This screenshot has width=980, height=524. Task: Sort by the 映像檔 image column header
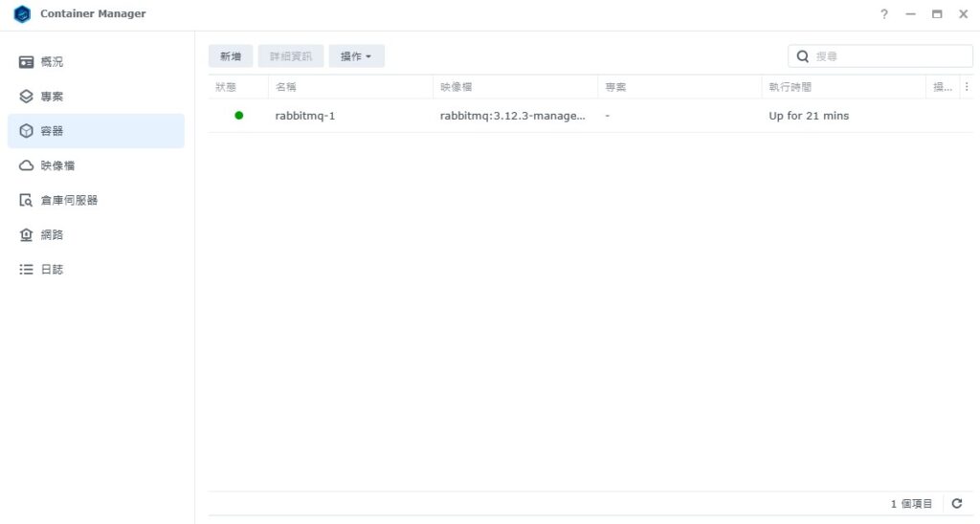click(x=515, y=87)
